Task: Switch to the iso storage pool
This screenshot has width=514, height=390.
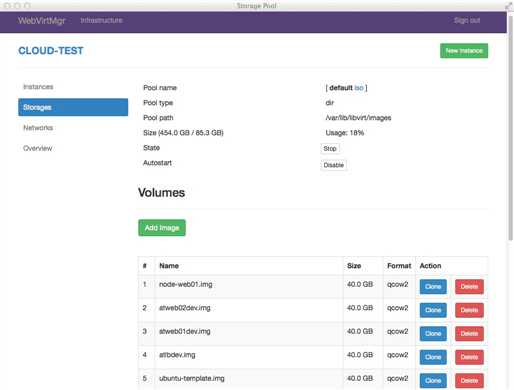Action: pos(359,88)
